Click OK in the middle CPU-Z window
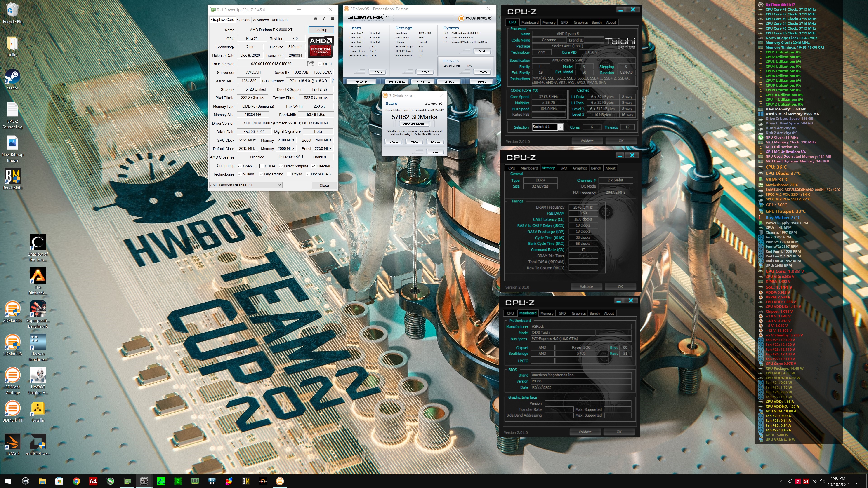Screen dimensions: 868x488 pos(620,287)
